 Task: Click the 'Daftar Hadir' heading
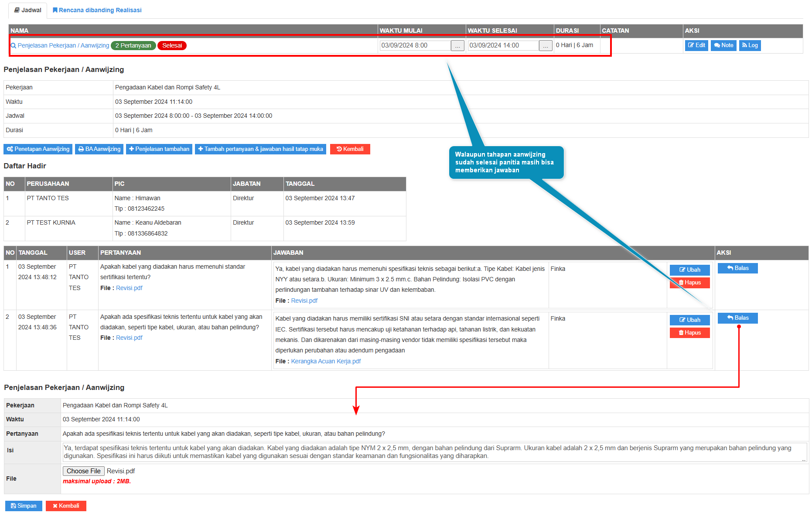pos(25,166)
